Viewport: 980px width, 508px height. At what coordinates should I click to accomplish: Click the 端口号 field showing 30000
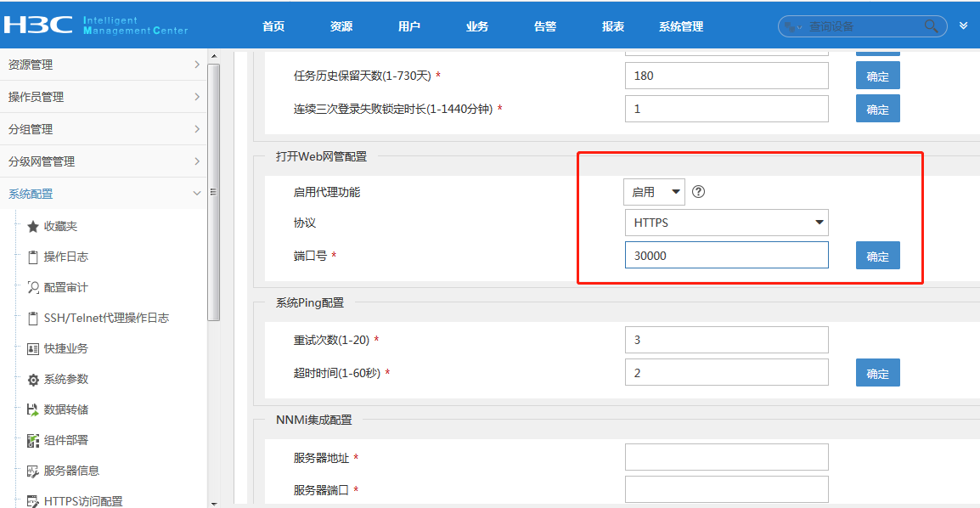click(727, 256)
